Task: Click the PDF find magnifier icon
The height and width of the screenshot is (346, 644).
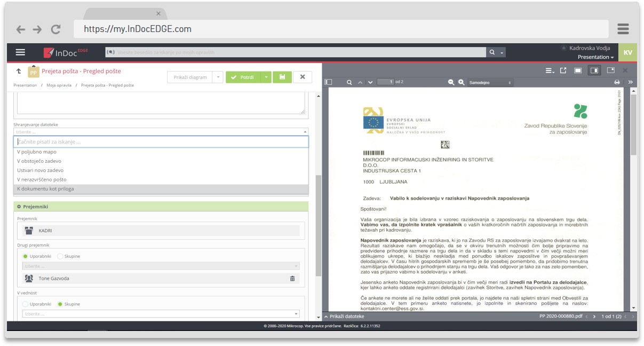Action: coord(349,82)
